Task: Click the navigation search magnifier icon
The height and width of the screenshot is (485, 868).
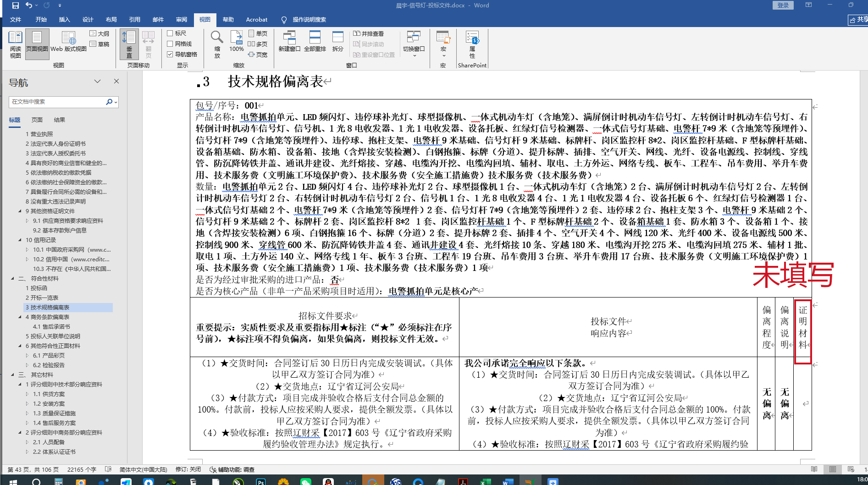Action: pyautogui.click(x=109, y=102)
